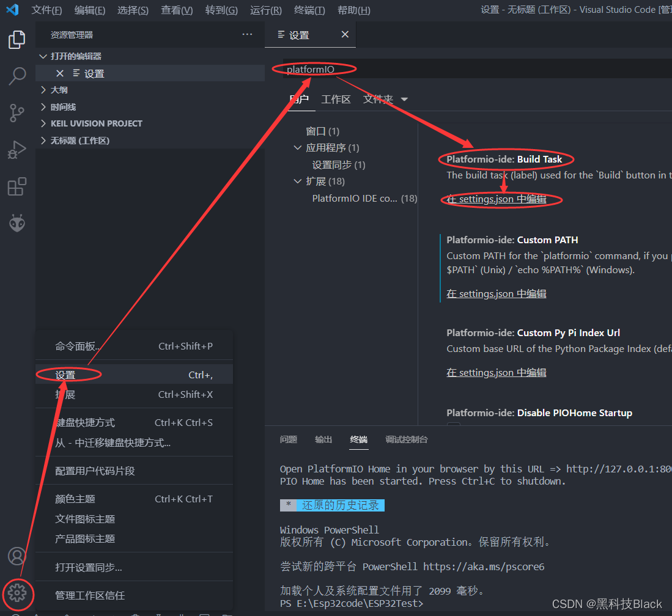Expand the 无标题 (工作区) section
The width and height of the screenshot is (672, 616).
click(x=43, y=141)
